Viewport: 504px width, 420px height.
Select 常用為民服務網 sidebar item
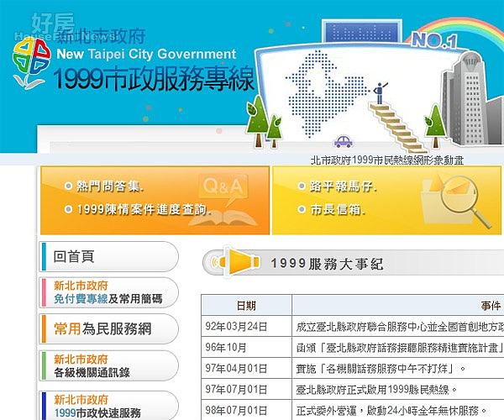(108, 328)
